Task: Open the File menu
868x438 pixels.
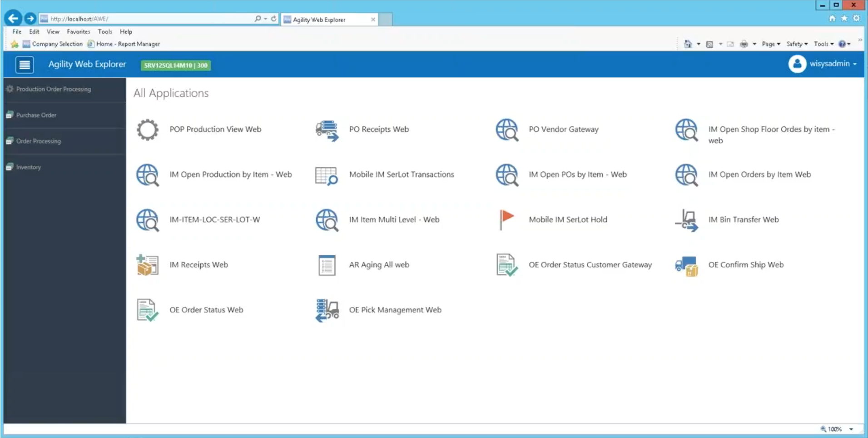Action: pos(17,32)
